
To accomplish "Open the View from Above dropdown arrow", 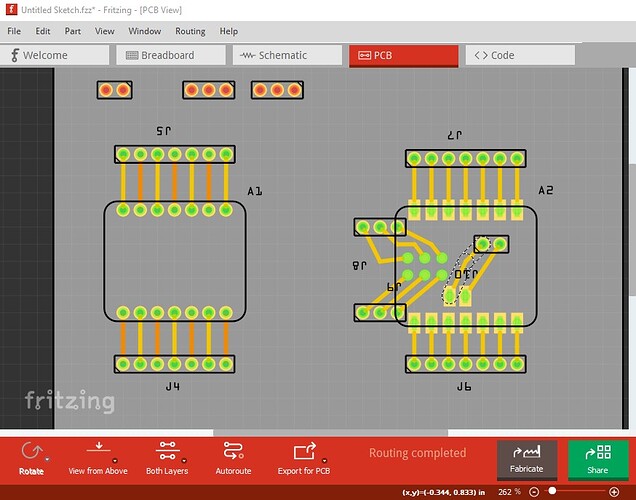I will coord(115,461).
